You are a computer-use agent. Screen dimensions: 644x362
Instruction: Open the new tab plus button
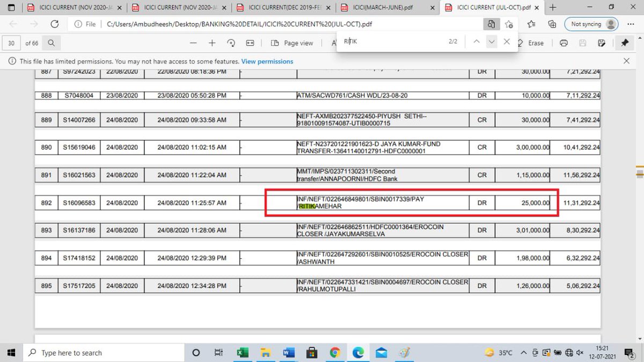point(553,8)
